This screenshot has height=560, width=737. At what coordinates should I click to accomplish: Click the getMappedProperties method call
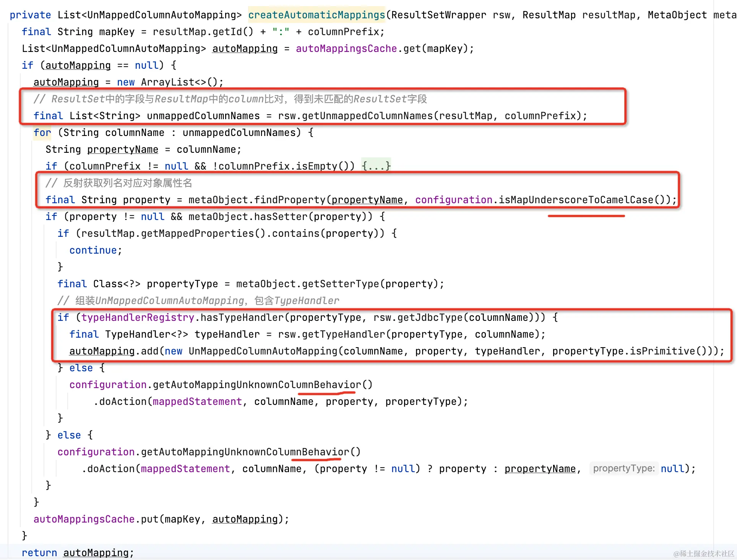coord(197,233)
